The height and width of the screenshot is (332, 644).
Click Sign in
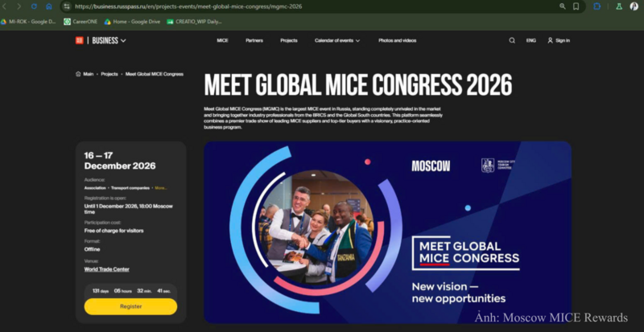559,41
